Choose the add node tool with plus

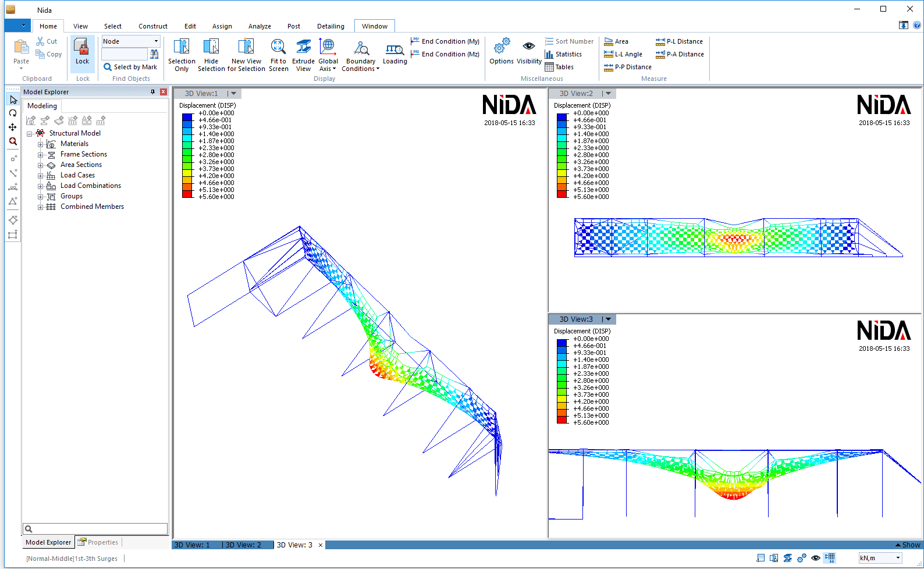[13, 158]
